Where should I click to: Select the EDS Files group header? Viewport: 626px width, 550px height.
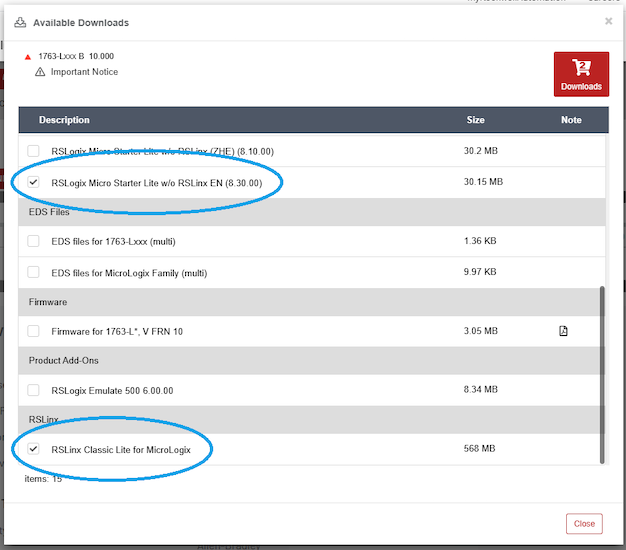click(x=311, y=212)
